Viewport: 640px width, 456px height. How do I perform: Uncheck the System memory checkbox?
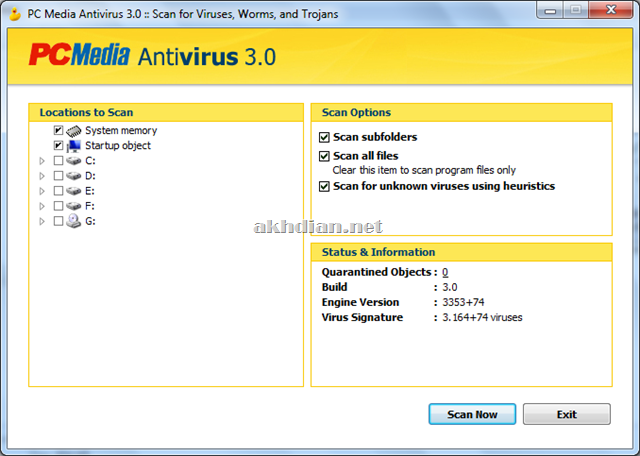58,130
